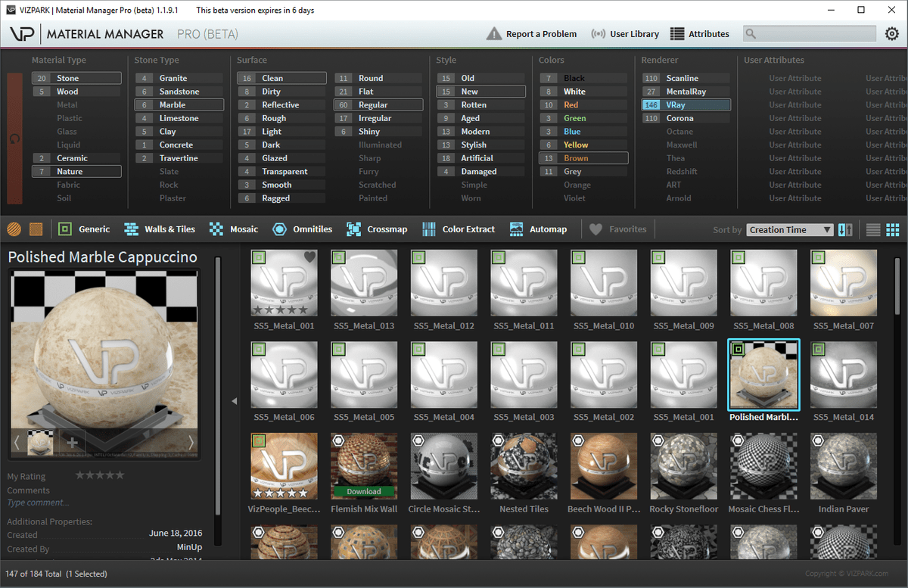Image resolution: width=908 pixels, height=588 pixels.
Task: Rate the material five stars
Action: click(x=118, y=475)
